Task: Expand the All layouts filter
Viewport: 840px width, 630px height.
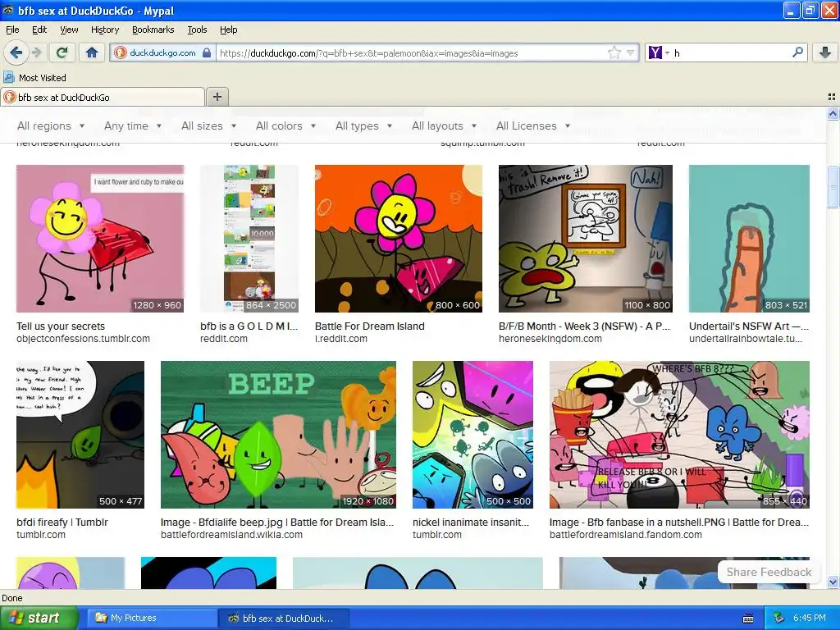Action: coord(444,126)
